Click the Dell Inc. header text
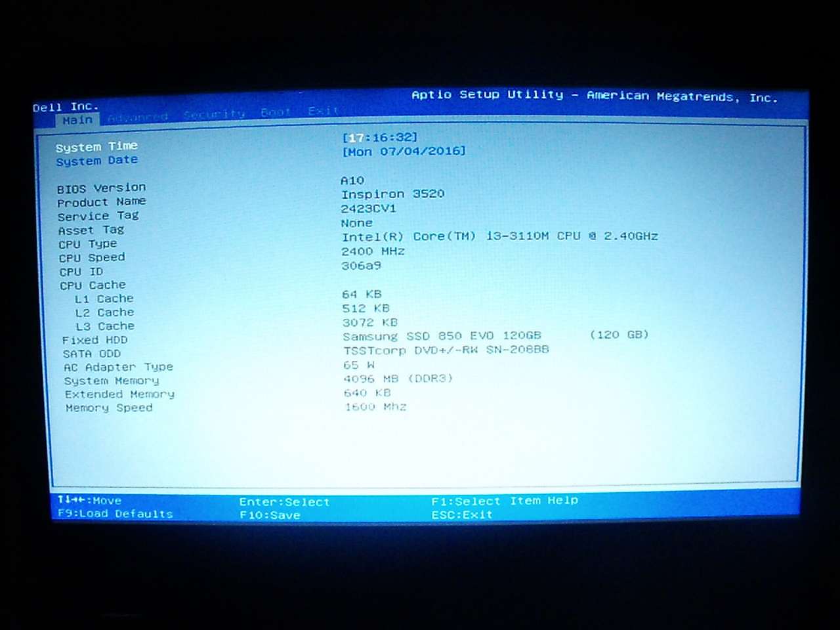 point(66,107)
